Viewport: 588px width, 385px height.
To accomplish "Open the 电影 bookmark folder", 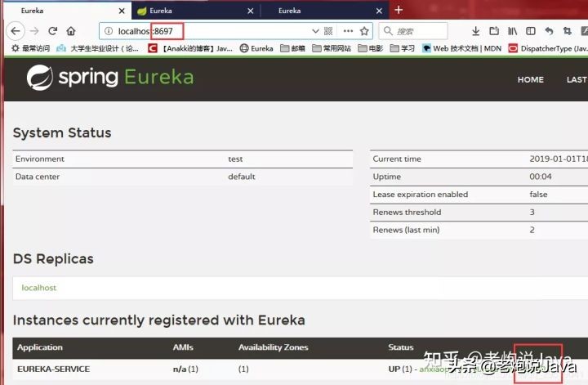I will click(x=371, y=48).
